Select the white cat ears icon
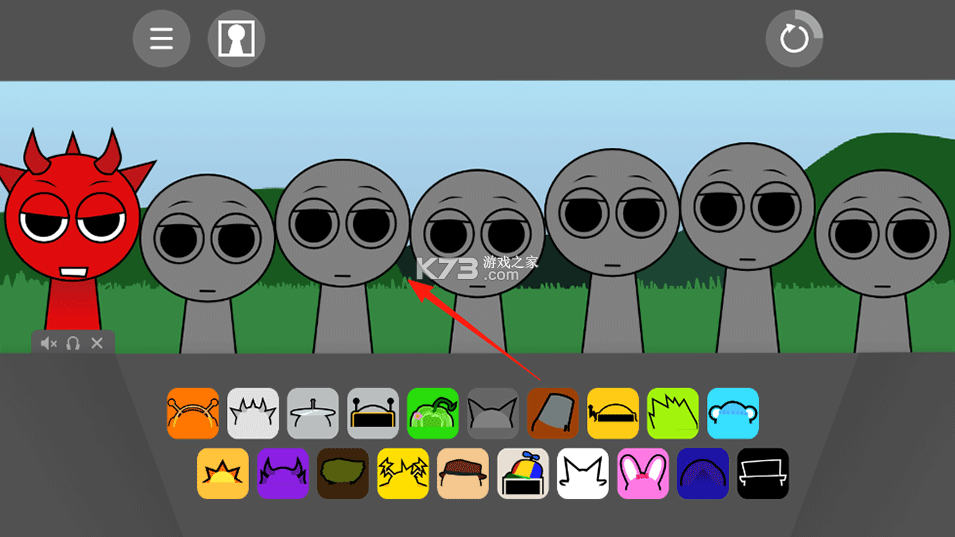 pyautogui.click(x=583, y=473)
